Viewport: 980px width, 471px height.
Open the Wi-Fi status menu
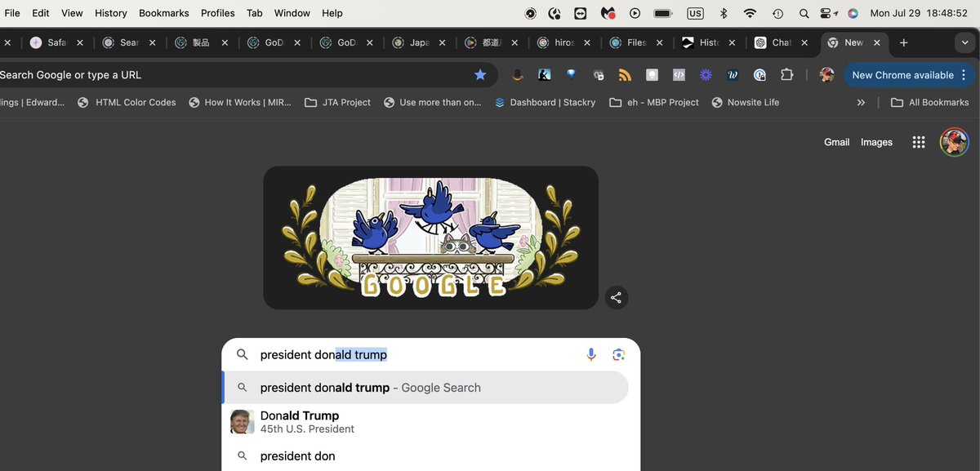(750, 13)
